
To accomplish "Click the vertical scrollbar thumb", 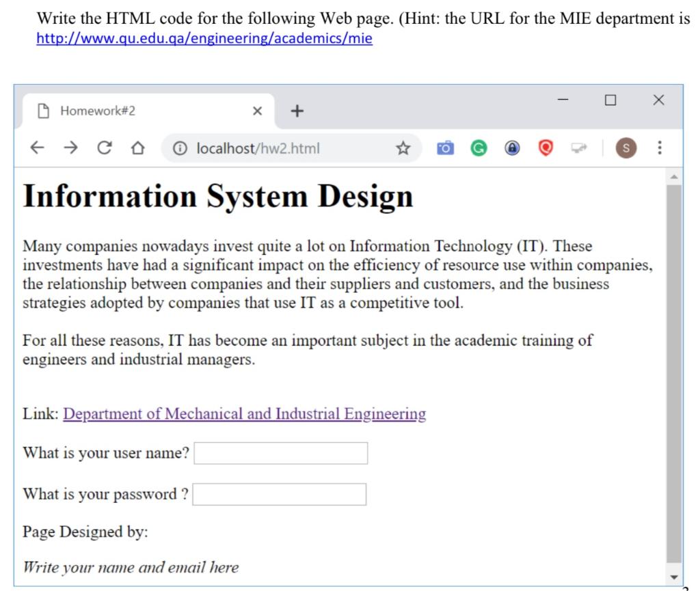I will (674, 374).
